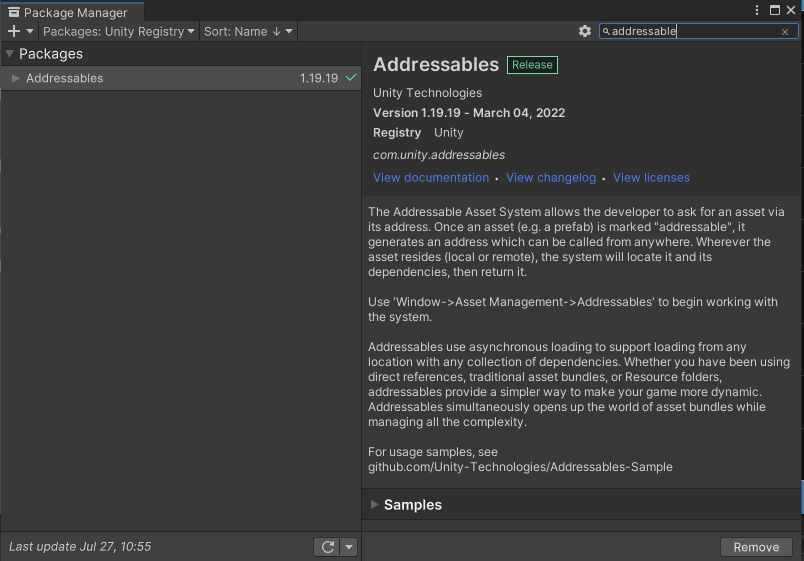Expand the Addressables package versions arrow

click(15, 78)
